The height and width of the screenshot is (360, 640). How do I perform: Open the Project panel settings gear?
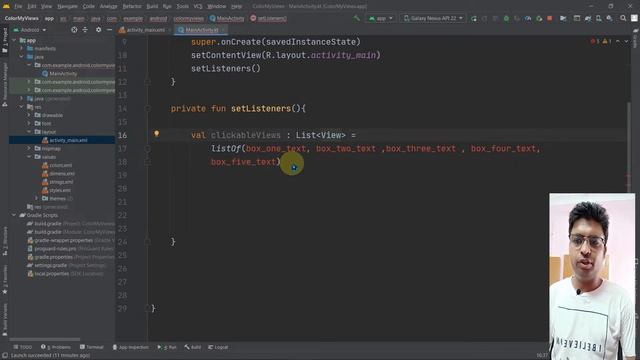click(98, 30)
